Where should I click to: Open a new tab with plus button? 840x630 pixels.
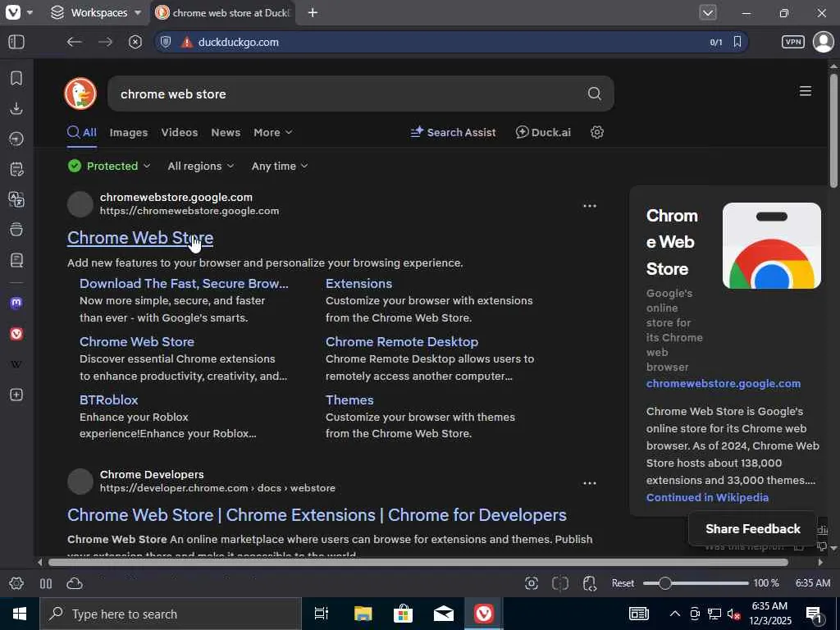pos(313,13)
